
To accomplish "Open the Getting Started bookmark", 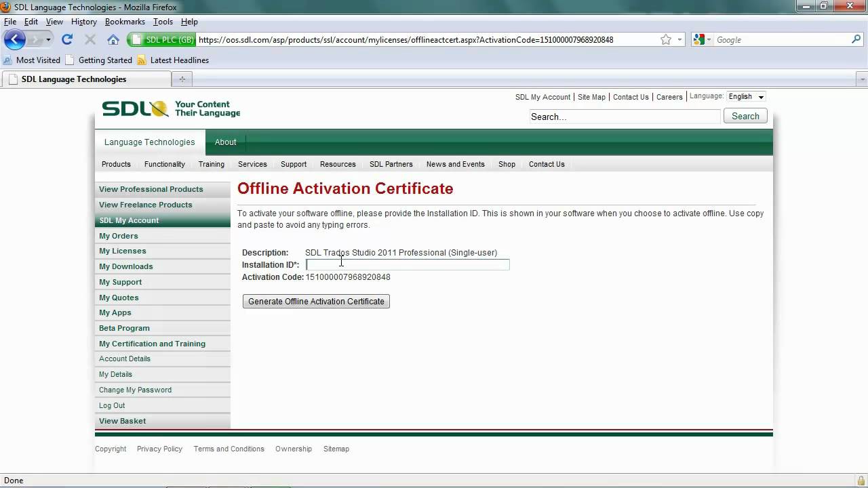I will [98, 60].
